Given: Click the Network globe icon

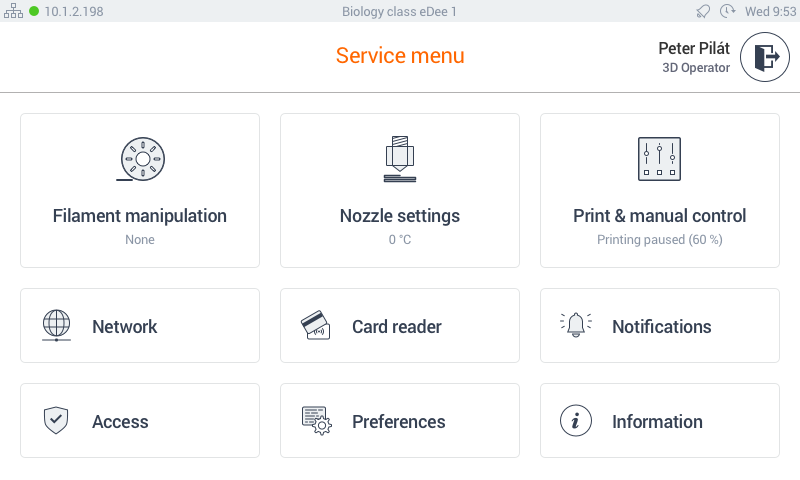Looking at the screenshot, I should pos(56,326).
